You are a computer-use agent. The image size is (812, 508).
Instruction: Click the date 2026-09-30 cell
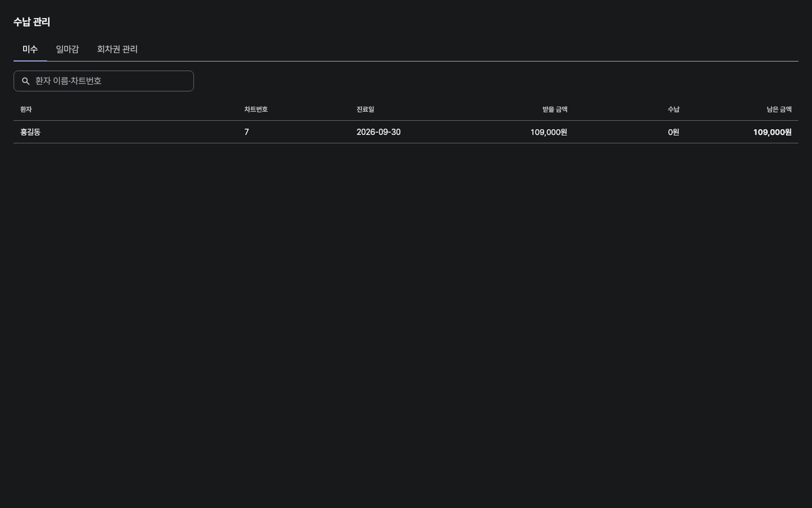tap(378, 132)
